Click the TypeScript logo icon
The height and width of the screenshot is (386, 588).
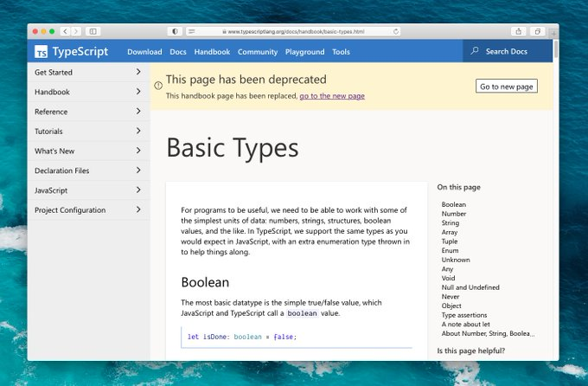pos(41,52)
